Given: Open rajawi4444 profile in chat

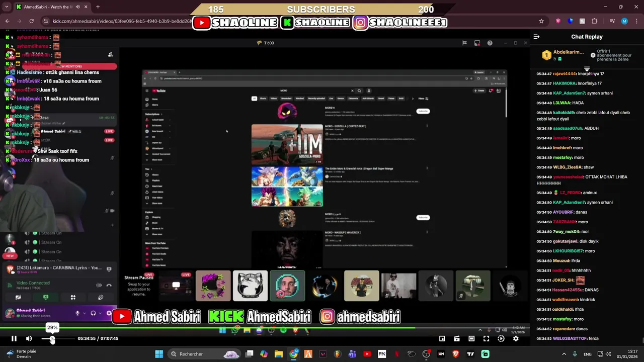Looking at the screenshot, I should point(565,74).
